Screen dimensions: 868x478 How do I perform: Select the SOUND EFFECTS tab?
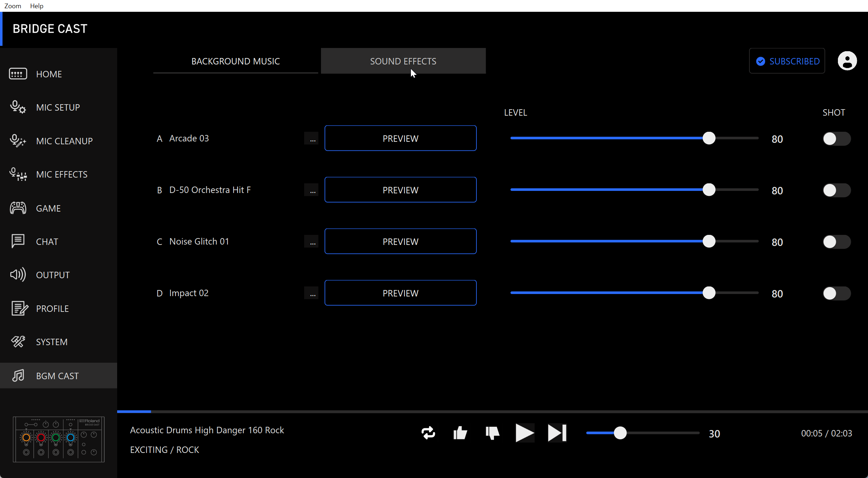point(403,61)
